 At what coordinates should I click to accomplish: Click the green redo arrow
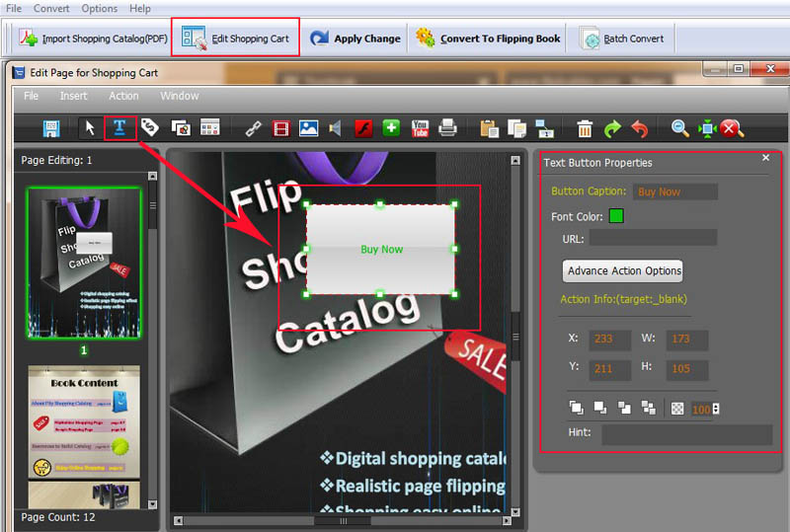click(612, 129)
